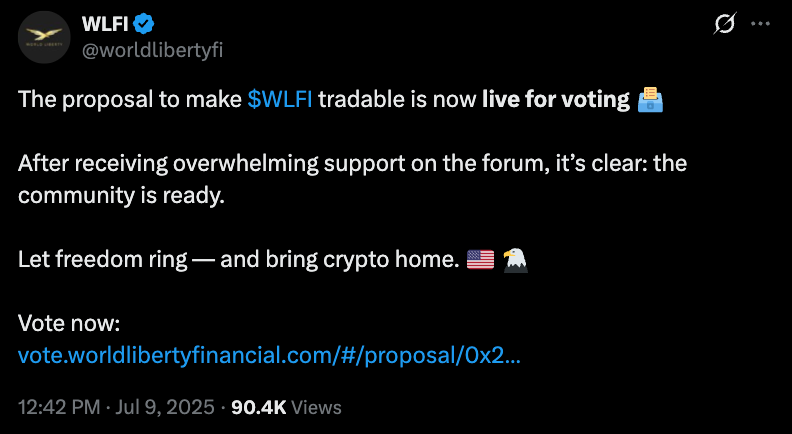The height and width of the screenshot is (434, 792).
Task: Click the US flag emoji
Action: (x=480, y=260)
